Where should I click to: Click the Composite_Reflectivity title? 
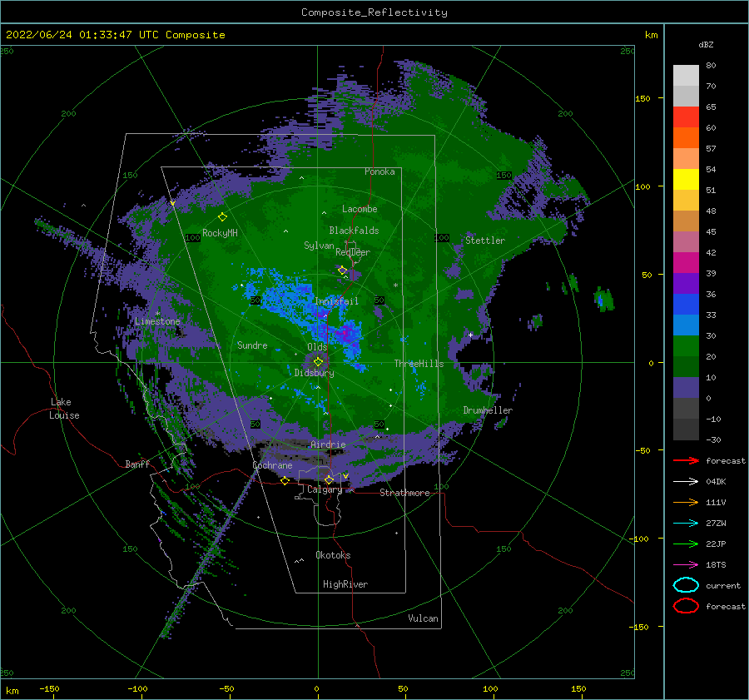click(x=374, y=12)
